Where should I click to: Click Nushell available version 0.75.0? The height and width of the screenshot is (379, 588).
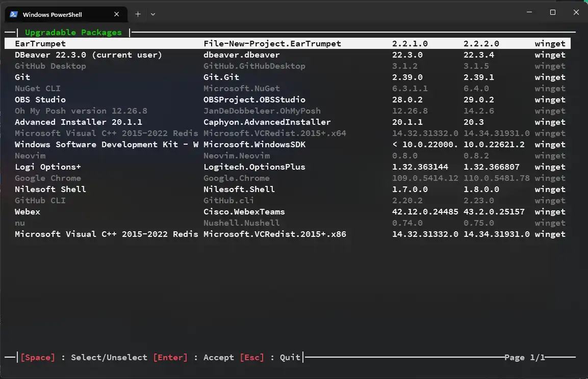coord(478,223)
